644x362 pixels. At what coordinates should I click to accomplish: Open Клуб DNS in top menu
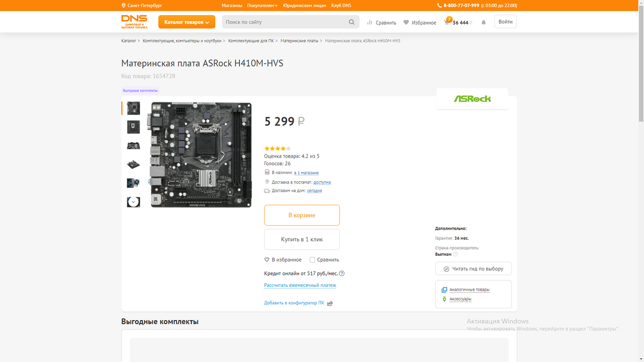(x=341, y=5)
